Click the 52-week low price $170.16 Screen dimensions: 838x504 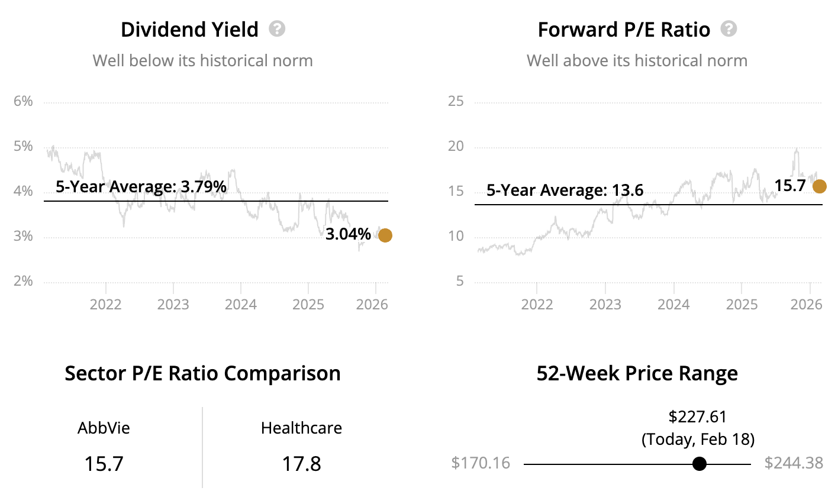pos(481,463)
